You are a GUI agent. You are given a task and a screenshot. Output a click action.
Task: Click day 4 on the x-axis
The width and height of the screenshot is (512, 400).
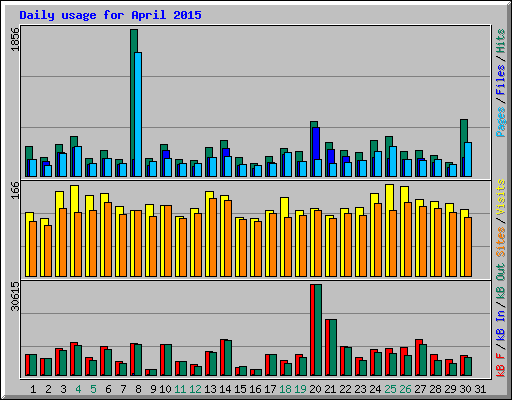78,389
